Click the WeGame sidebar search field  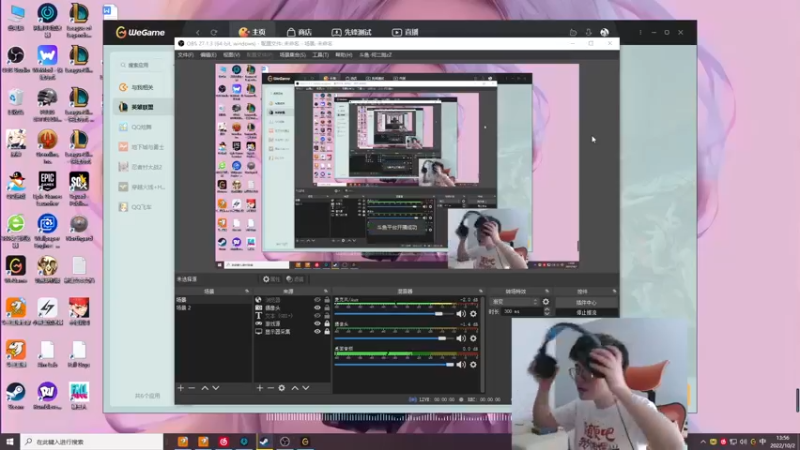142,65
